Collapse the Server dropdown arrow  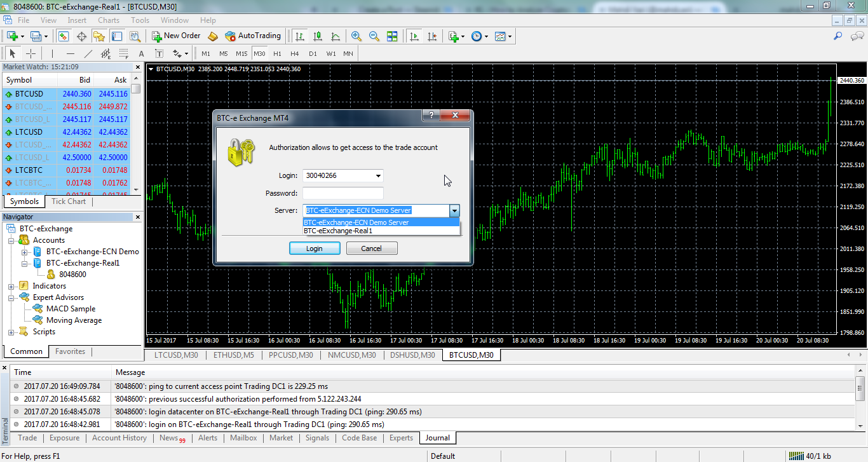454,211
